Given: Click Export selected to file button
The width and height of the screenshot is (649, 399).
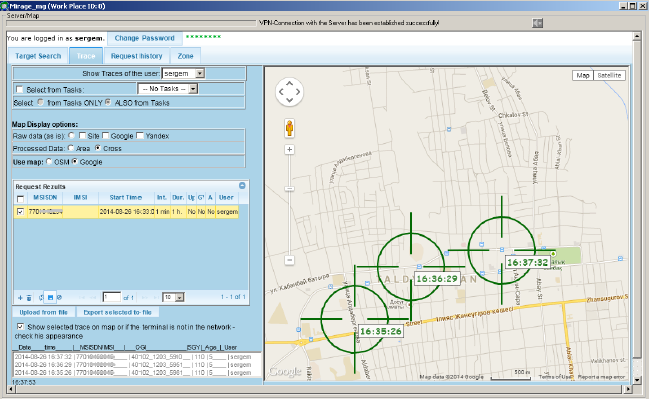Looking at the screenshot, I should click(x=118, y=312).
